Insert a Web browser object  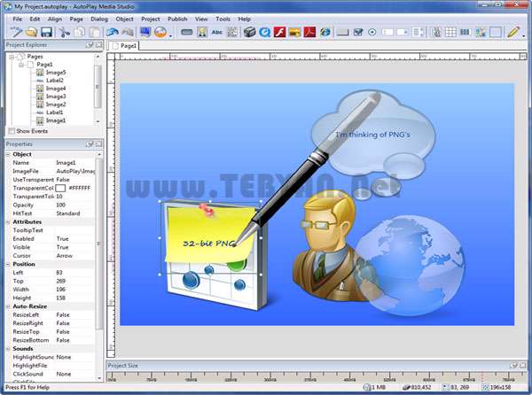pyautogui.click(x=325, y=32)
